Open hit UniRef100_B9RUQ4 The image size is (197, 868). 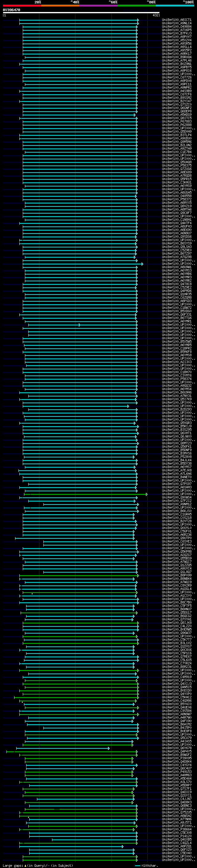coord(177,57)
